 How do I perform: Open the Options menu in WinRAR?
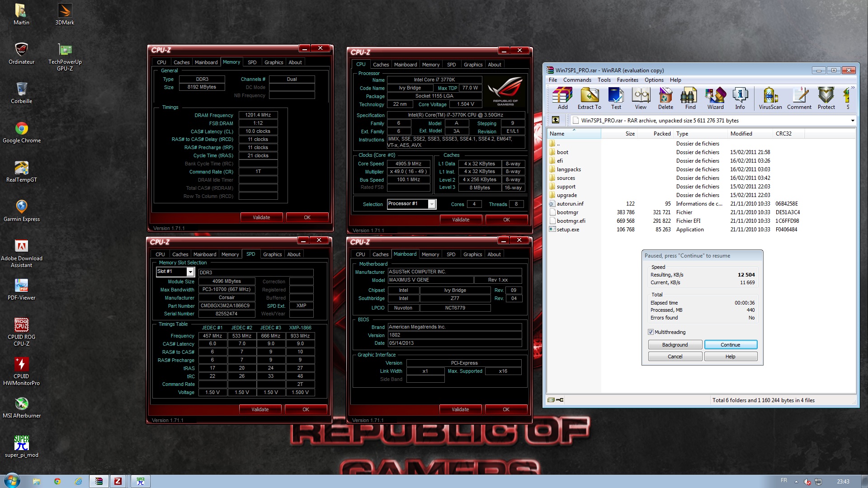pos(654,80)
